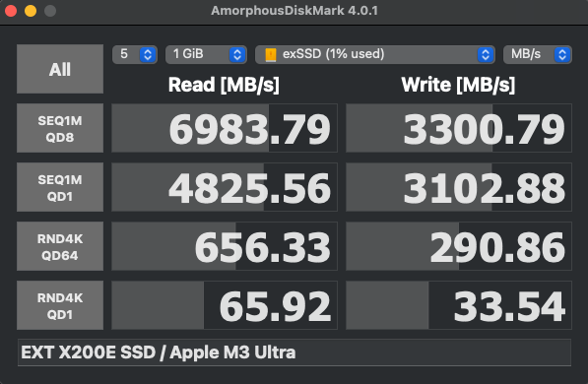The height and width of the screenshot is (384, 588).
Task: Run the RND4K QD1 benchmark
Action: pyautogui.click(x=60, y=305)
